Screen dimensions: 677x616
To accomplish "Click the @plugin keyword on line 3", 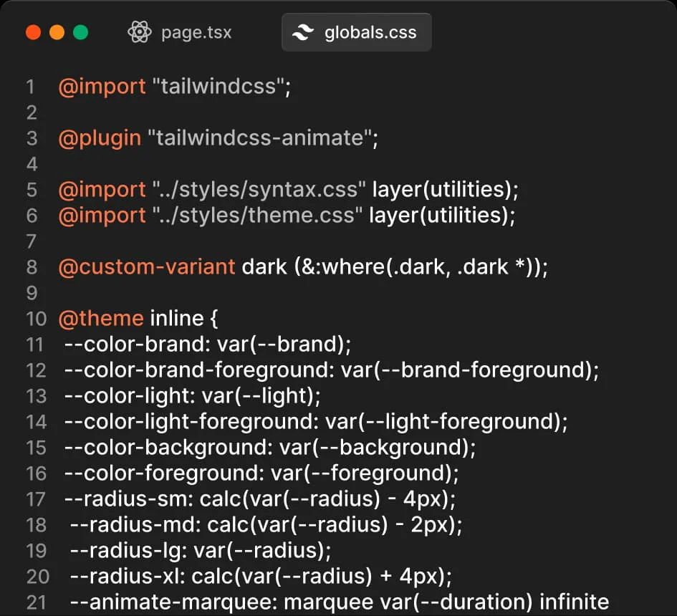I will coord(100,138).
